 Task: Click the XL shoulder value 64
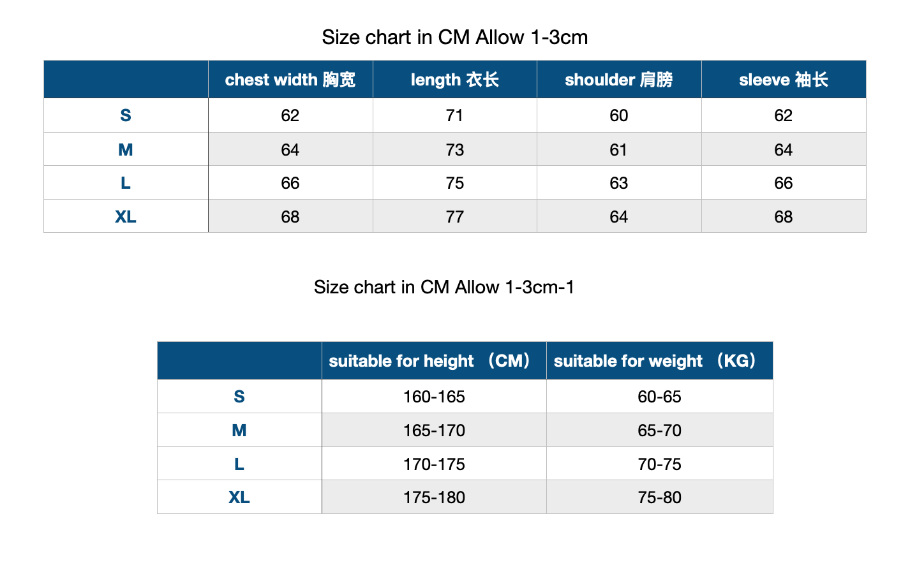click(x=618, y=217)
